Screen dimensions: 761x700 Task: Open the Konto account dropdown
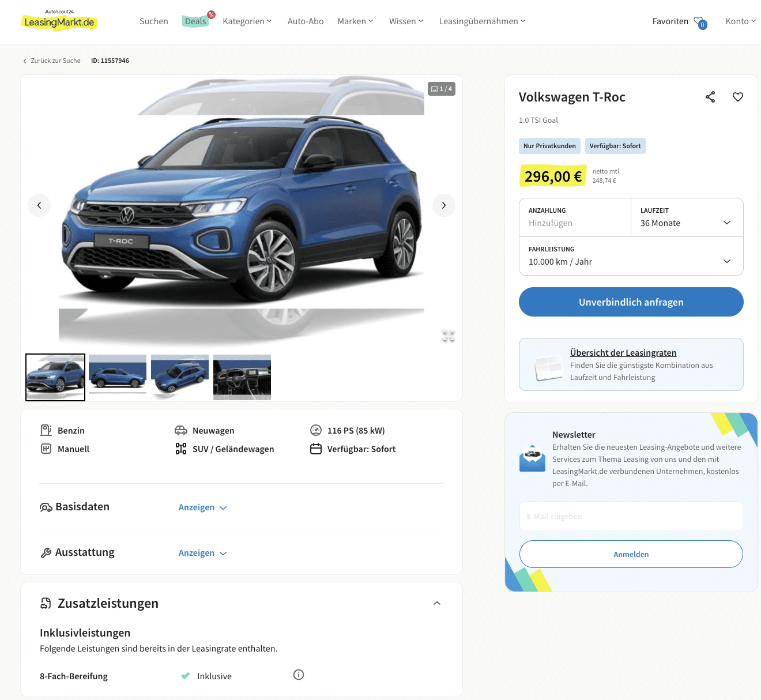(741, 21)
